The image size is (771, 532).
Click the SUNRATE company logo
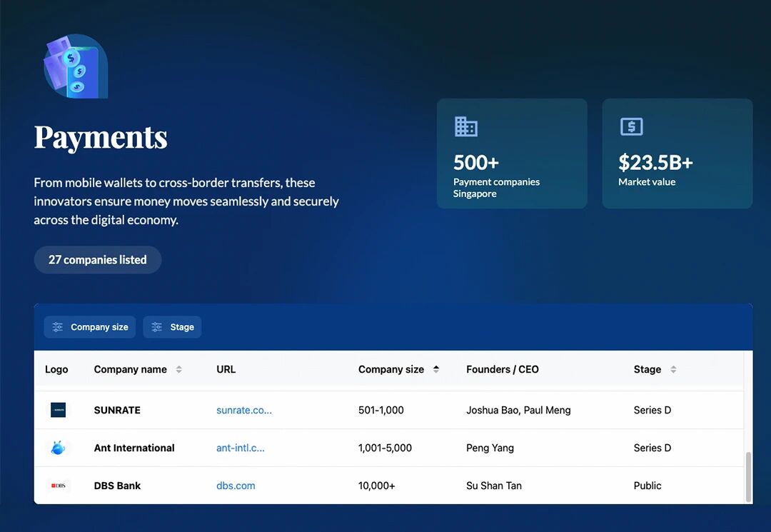click(58, 410)
